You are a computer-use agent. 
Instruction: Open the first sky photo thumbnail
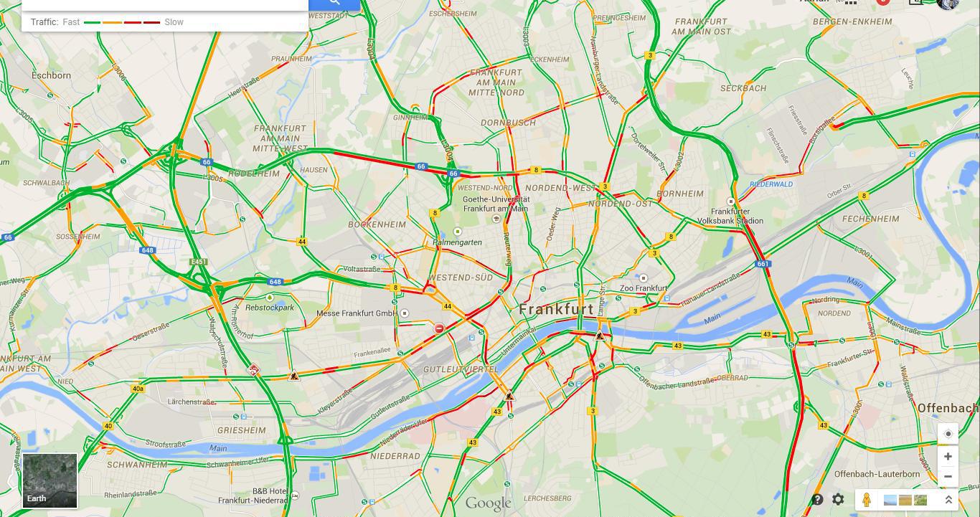click(x=890, y=500)
